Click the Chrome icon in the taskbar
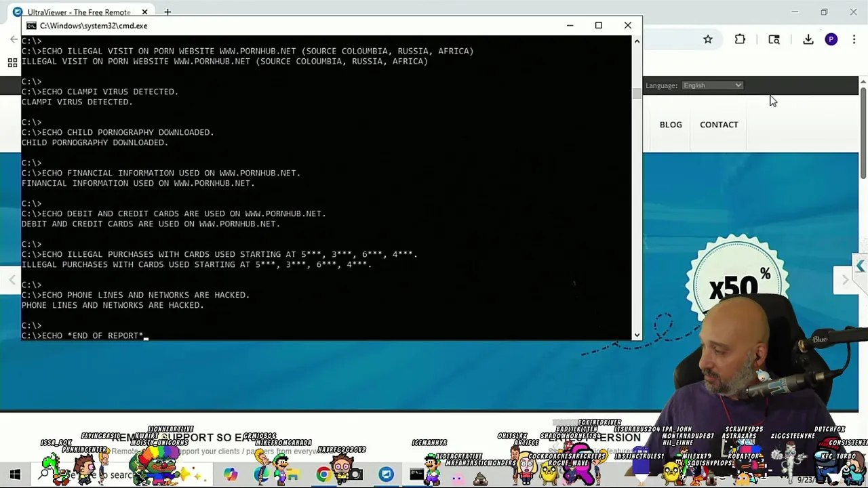Screen dimensions: 868x488 (x=323, y=474)
